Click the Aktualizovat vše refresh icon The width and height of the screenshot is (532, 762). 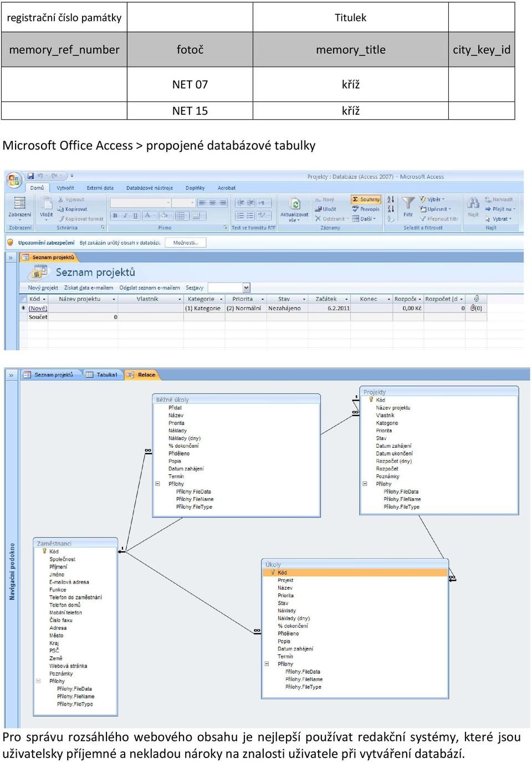click(x=295, y=204)
